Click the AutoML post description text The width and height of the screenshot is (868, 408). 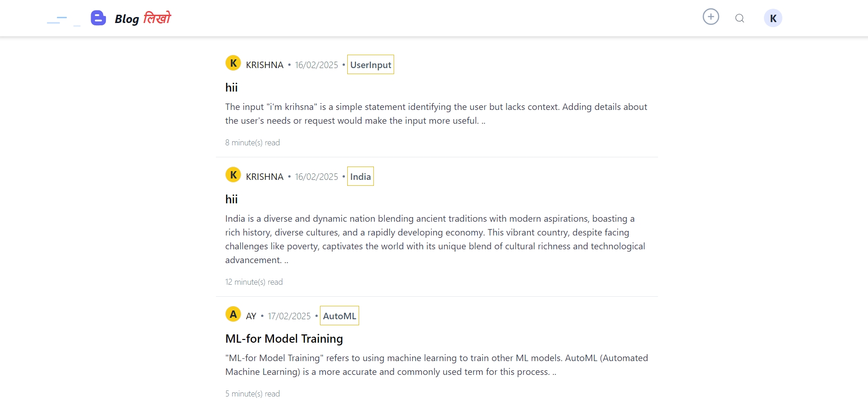pos(437,365)
